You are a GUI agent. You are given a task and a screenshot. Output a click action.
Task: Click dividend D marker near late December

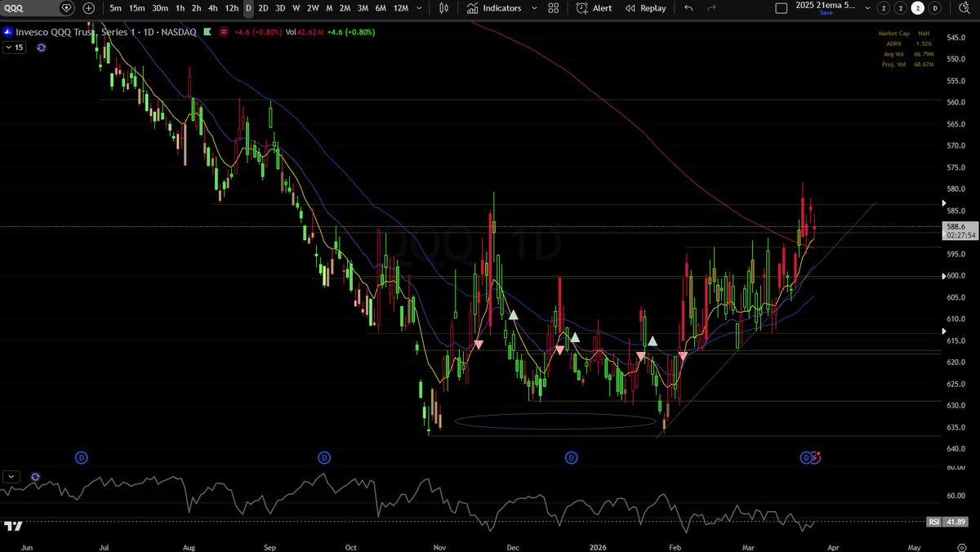coord(571,457)
